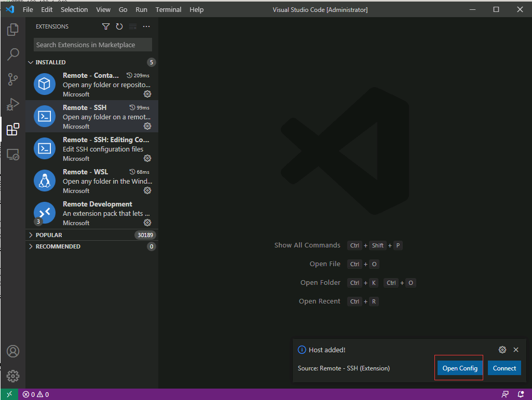Click the Source: Remote - SSH (Extension) text
Image resolution: width=532 pixels, height=400 pixels.
click(344, 368)
